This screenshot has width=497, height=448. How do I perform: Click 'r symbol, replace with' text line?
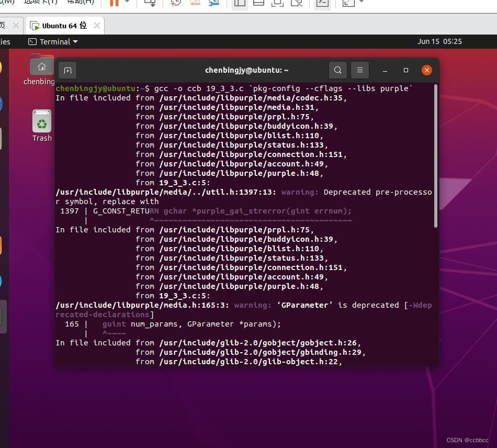(107, 201)
